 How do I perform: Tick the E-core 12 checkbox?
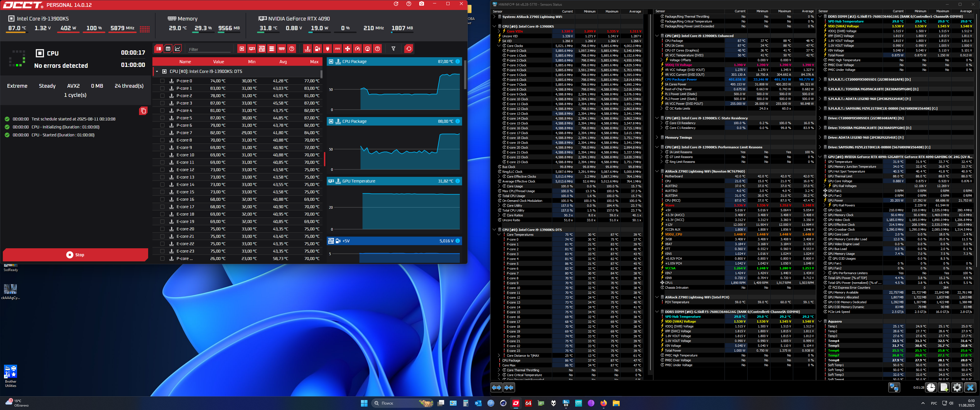162,170
